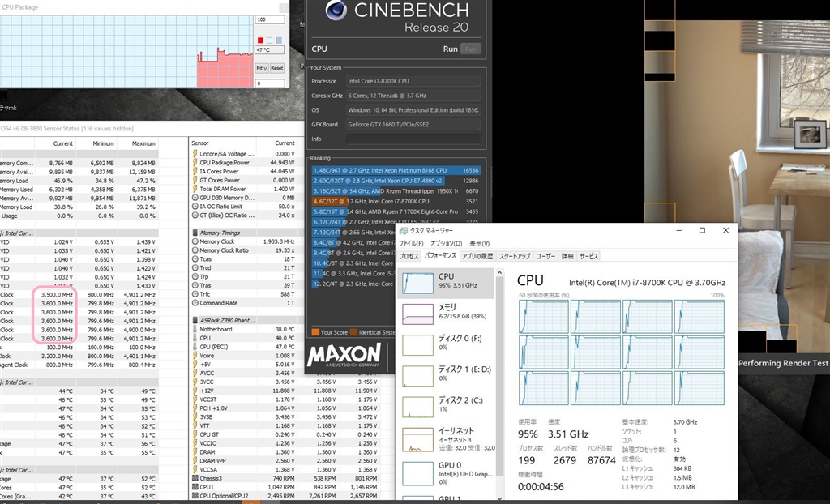830x504 pixels.
Task: Click thermometer icon beside CPU (PECI) row
Action: tap(195, 347)
